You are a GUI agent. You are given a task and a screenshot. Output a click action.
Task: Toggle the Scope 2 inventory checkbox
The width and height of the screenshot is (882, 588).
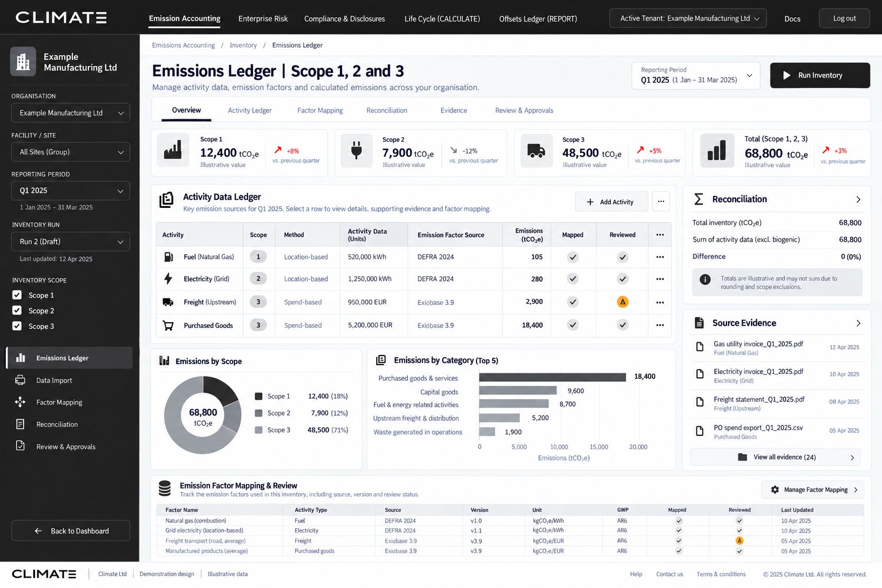17,311
